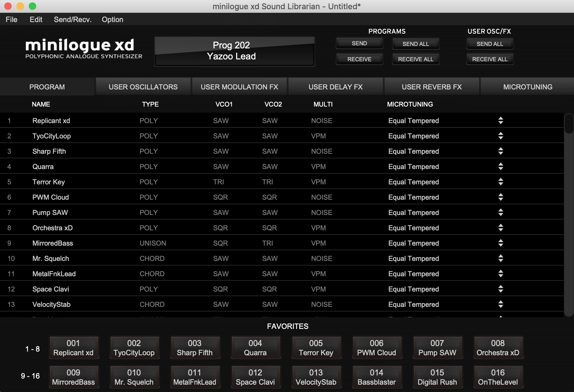Image resolution: width=574 pixels, height=392 pixels.
Task: Click Equal Tempered in Quarra row
Action: click(414, 167)
